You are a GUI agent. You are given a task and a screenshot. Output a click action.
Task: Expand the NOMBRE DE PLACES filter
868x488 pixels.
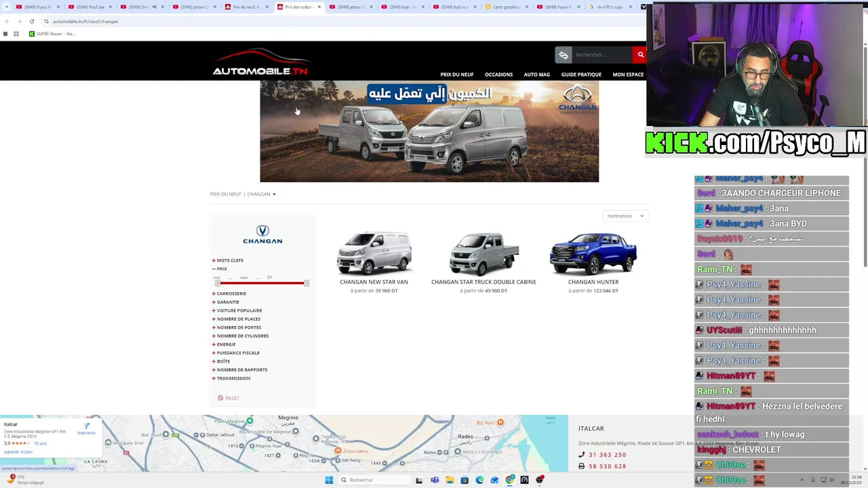tap(236, 319)
